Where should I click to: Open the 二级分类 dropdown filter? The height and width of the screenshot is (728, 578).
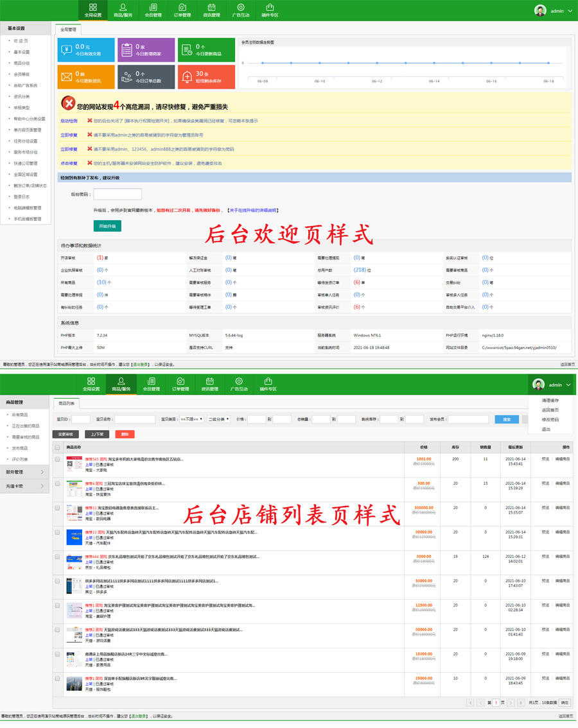tap(218, 419)
